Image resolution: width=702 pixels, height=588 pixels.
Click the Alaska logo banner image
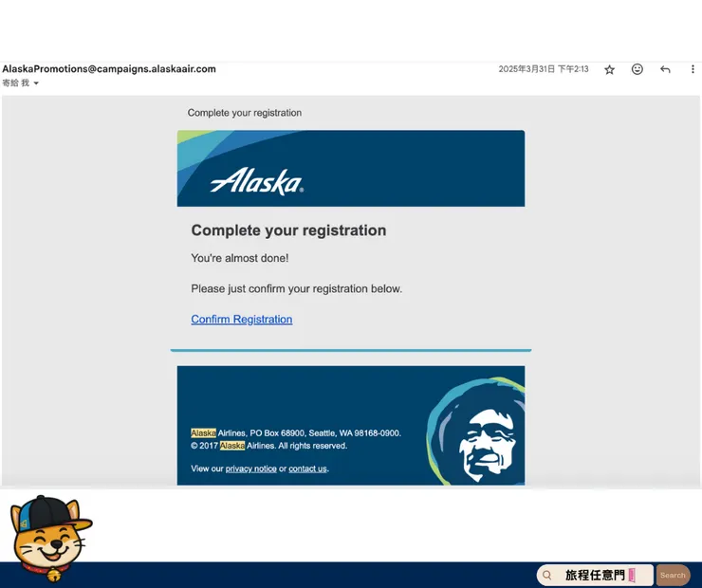(x=351, y=168)
